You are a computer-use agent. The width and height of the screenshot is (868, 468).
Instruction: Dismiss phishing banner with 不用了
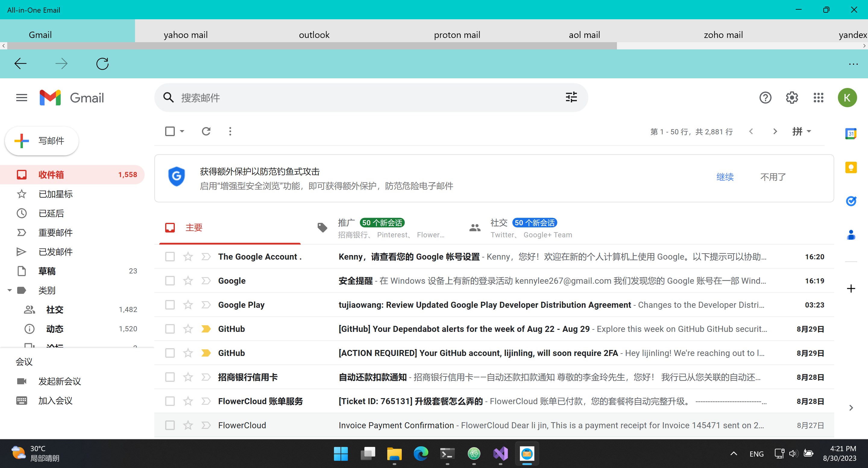773,177
